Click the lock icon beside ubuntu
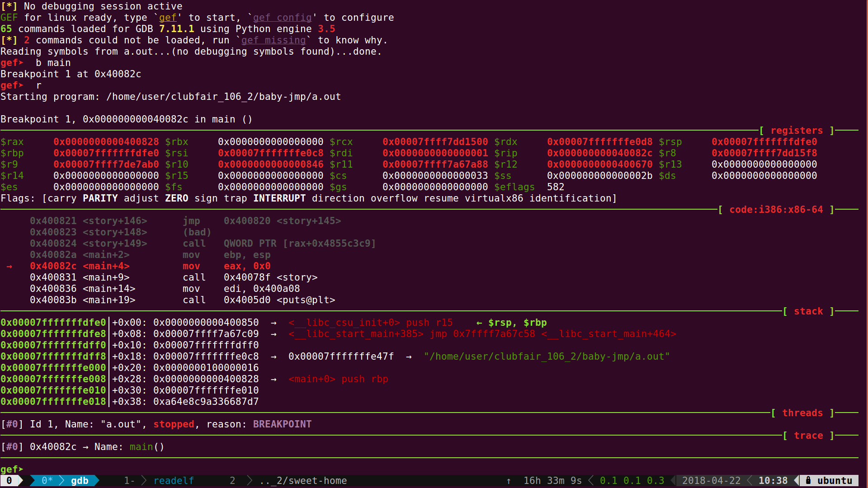Viewport: 868px width, 488px height. (x=808, y=480)
